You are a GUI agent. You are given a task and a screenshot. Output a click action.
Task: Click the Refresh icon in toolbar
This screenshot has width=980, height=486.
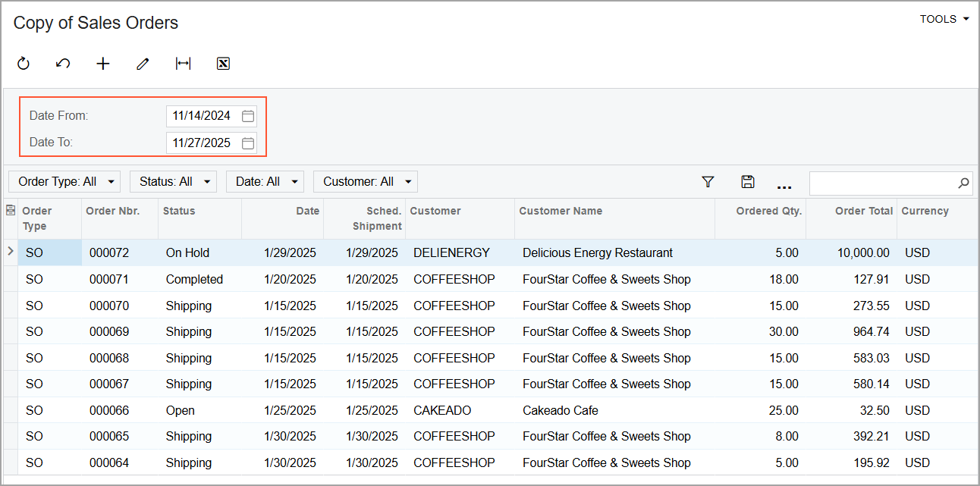(24, 64)
